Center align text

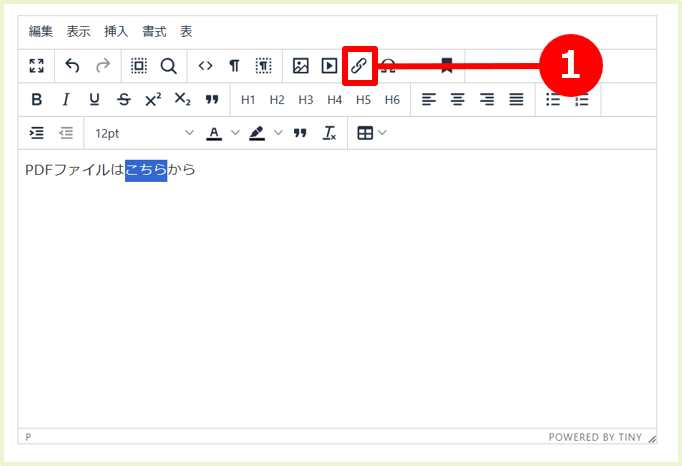[x=458, y=100]
